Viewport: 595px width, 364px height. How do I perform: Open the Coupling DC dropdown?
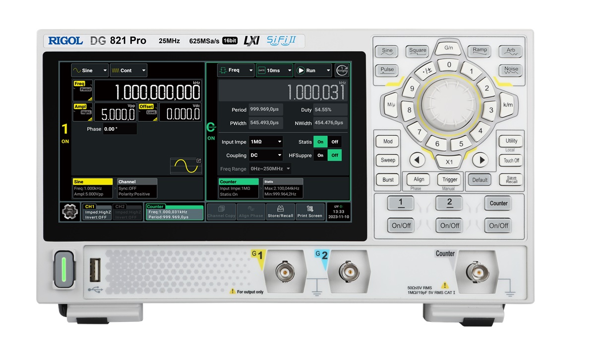click(266, 156)
